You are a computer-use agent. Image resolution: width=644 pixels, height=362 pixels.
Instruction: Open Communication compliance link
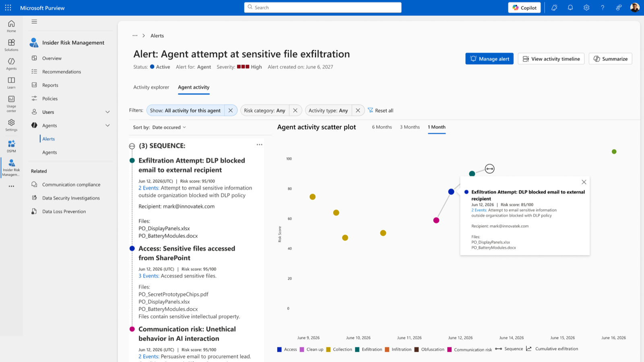(71, 185)
